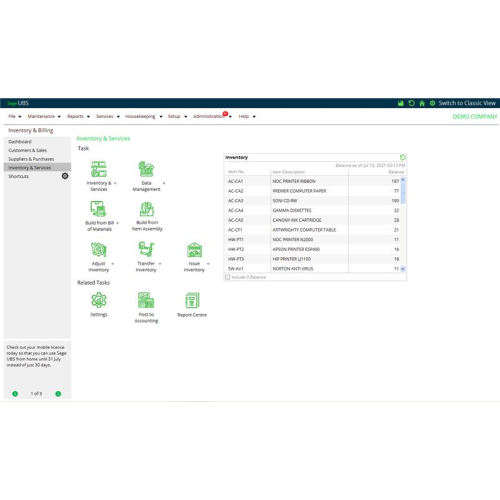The height and width of the screenshot is (500, 500).
Task: Expand the Adjust Inventory dropdown arrow
Action: 112,264
